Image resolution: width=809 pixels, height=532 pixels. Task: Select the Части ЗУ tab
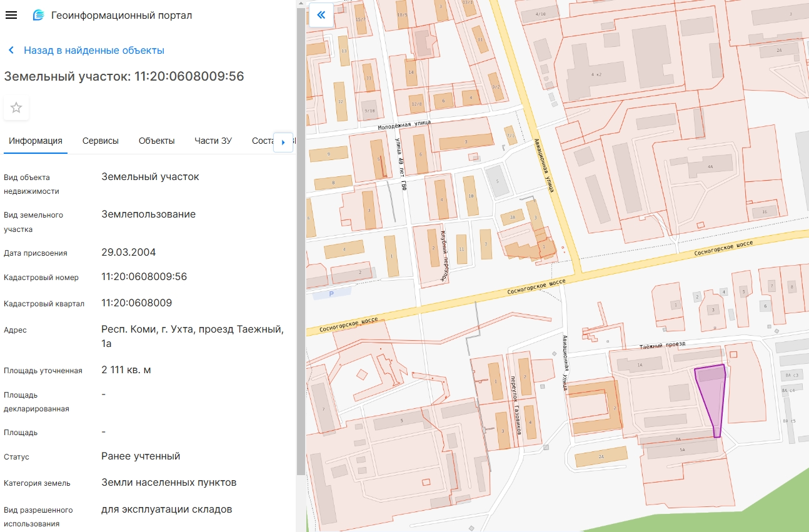pos(213,141)
